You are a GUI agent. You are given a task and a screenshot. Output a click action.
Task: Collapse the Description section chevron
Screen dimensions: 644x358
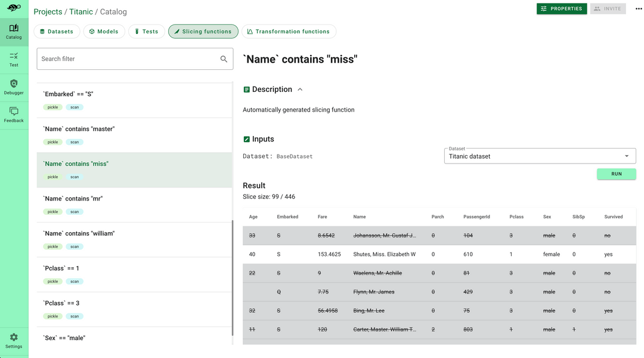300,89
